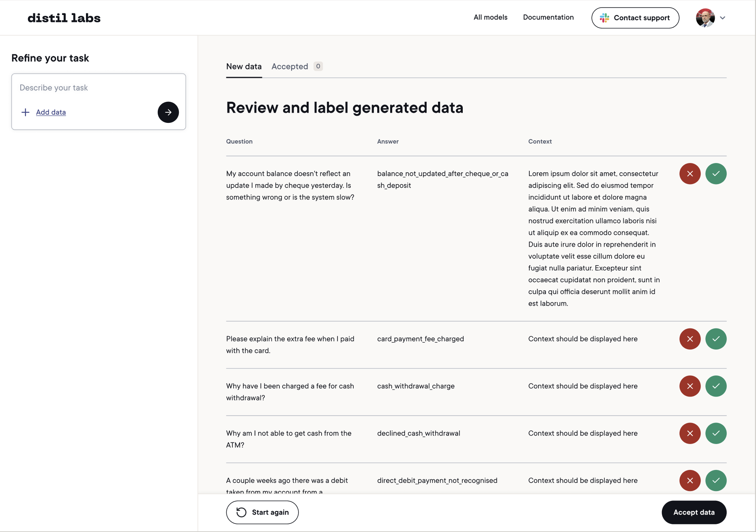Approve the declined_cash_withdrawal row

(716, 433)
